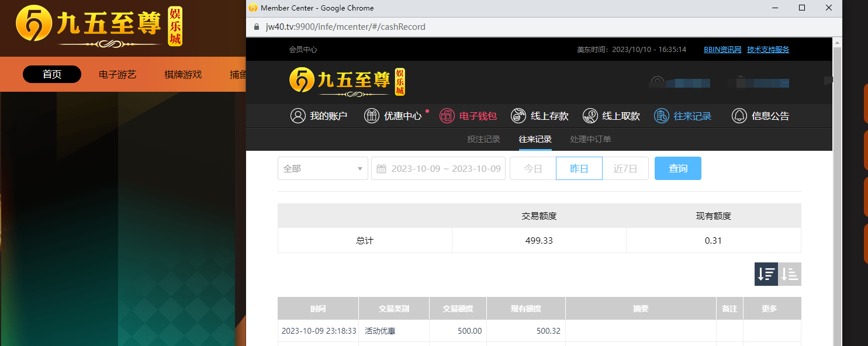The height and width of the screenshot is (346, 868).
Task: Select 今日 date filter
Action: tap(533, 168)
